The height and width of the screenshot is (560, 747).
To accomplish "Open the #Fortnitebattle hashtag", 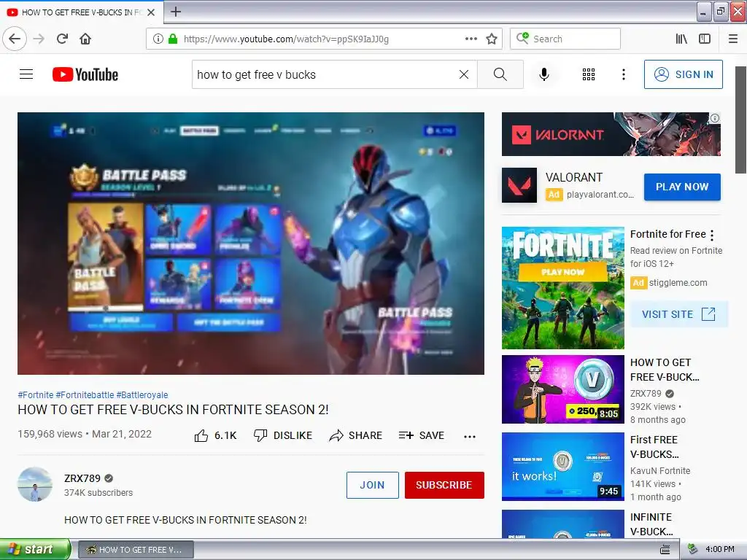I will pos(85,394).
